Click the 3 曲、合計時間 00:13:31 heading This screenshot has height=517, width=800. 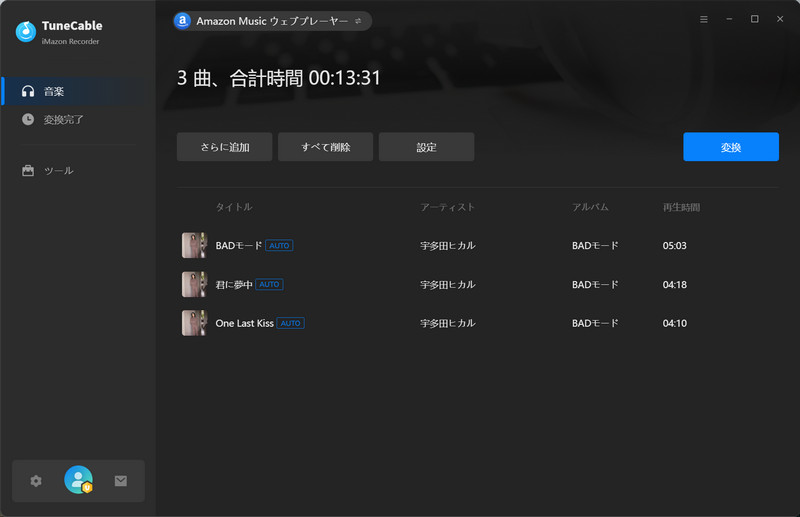click(279, 78)
